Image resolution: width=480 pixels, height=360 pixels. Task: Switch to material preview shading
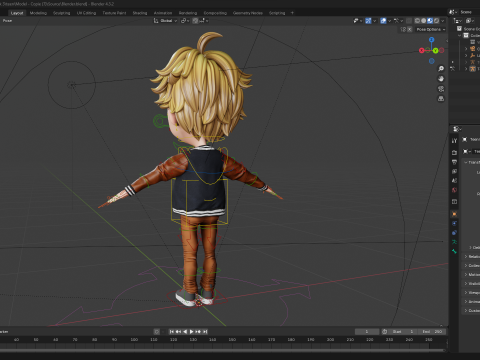coord(430,21)
